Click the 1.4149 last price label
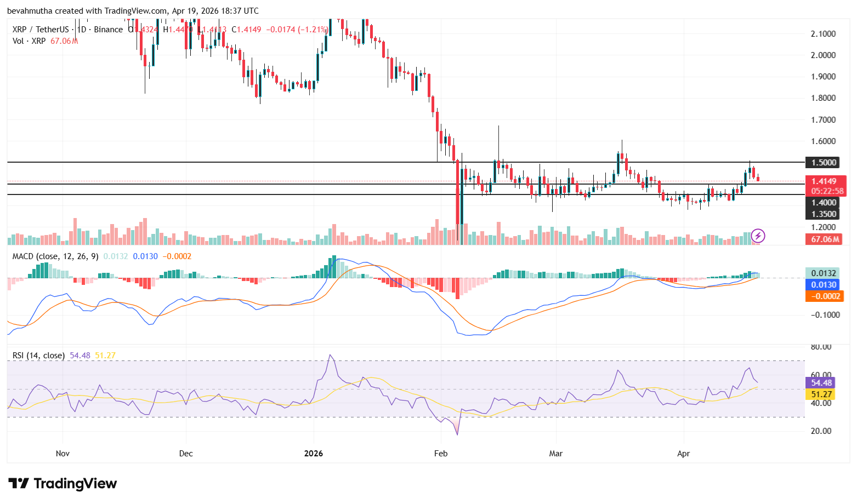Screen dimensions: 857x504 click(825, 181)
